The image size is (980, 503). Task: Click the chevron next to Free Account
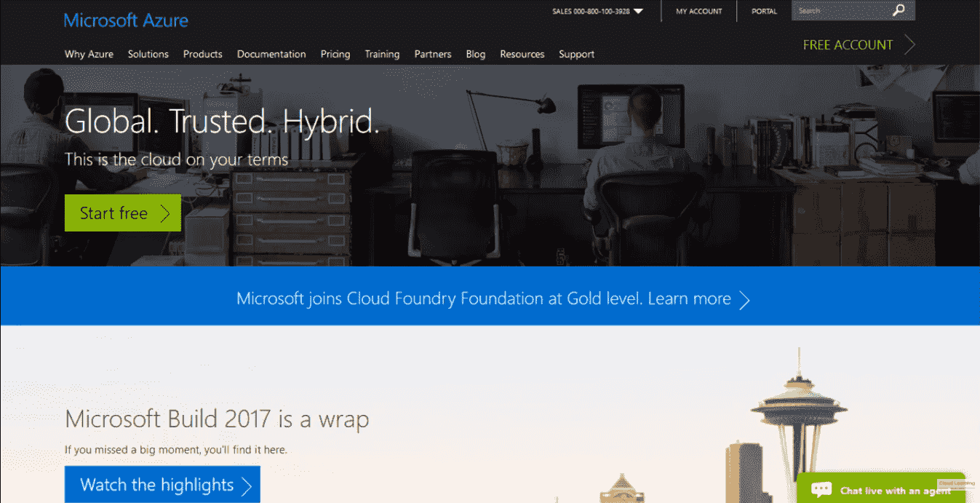click(x=909, y=45)
